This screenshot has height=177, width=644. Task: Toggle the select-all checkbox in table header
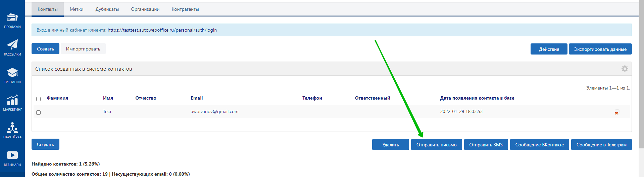(38, 99)
